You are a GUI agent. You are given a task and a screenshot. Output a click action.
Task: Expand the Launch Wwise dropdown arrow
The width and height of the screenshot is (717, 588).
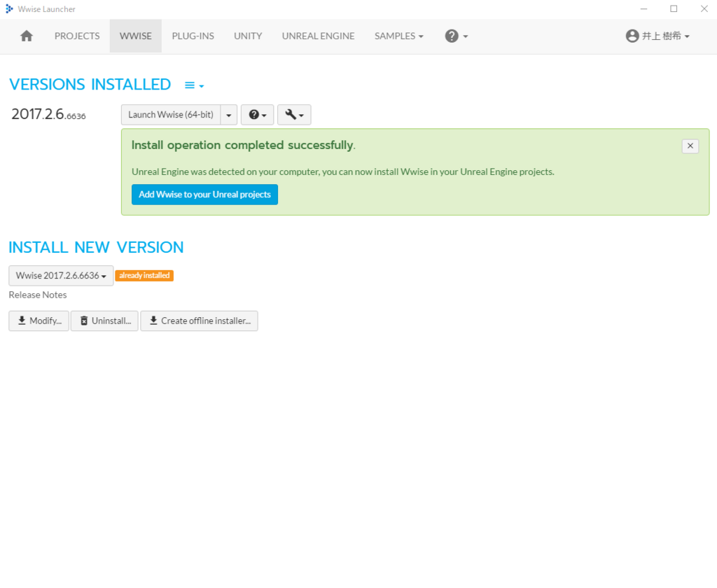pyautogui.click(x=229, y=115)
